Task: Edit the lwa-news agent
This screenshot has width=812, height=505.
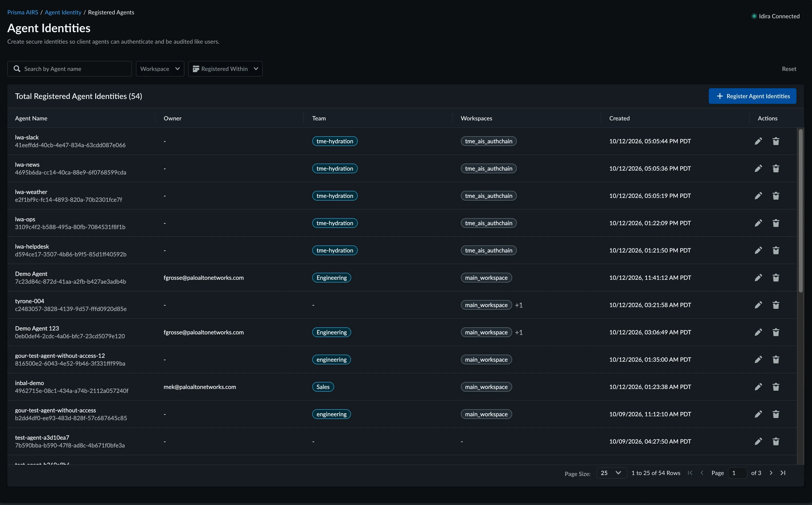Action: click(x=758, y=169)
